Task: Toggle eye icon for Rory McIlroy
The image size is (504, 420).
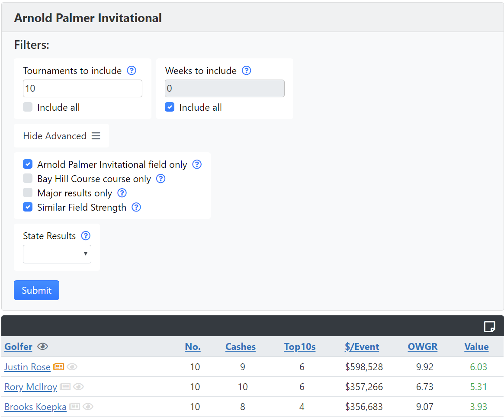Action: coord(78,387)
